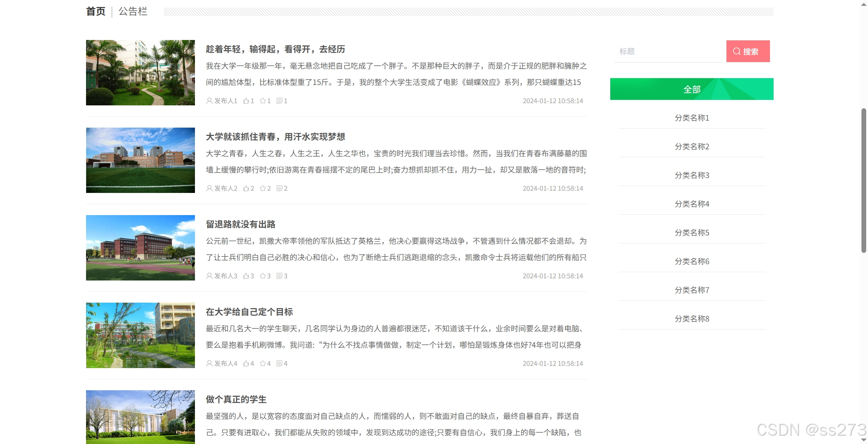The width and height of the screenshot is (868, 444).
Task: Click the like icon on third post
Action: pos(246,276)
